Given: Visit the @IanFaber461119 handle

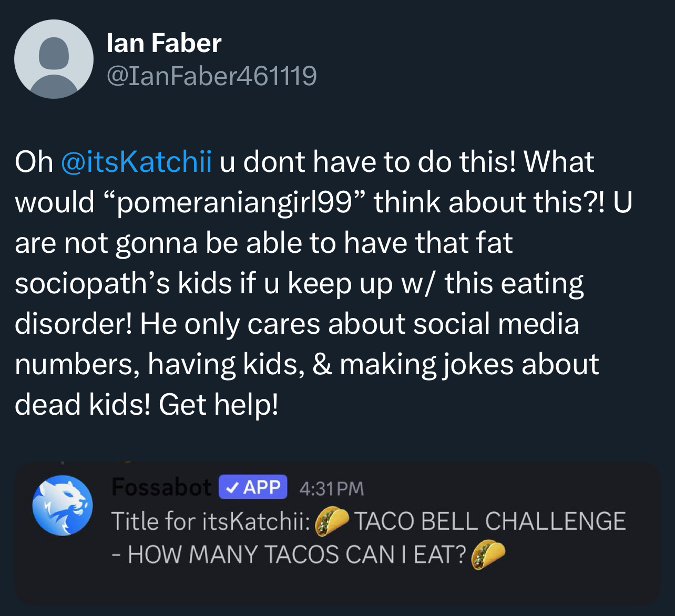Looking at the screenshot, I should point(211,75).
